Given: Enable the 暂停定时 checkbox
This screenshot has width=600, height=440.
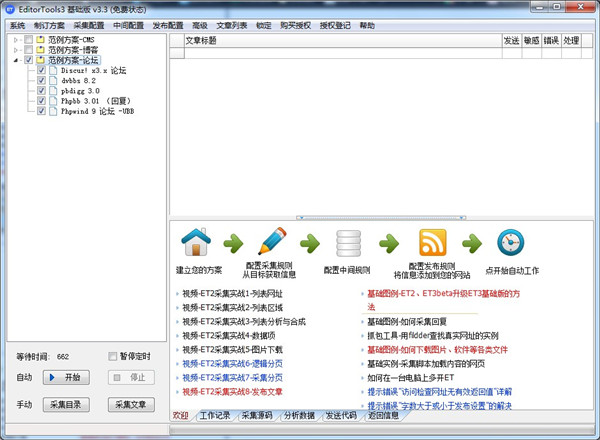Looking at the screenshot, I should [112, 357].
